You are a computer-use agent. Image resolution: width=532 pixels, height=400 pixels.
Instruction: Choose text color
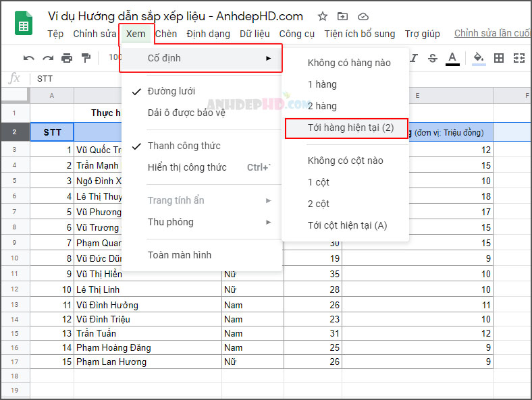click(x=452, y=58)
